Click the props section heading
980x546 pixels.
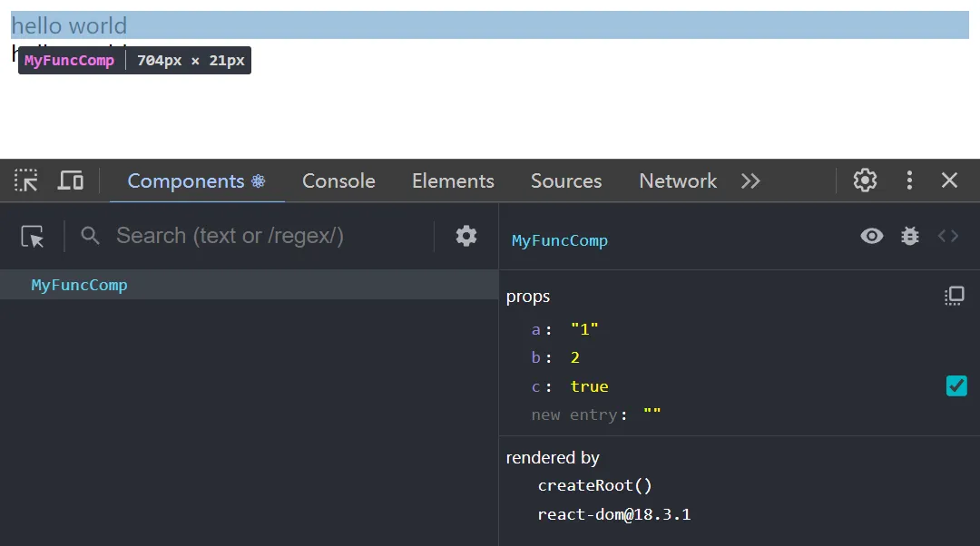(x=528, y=296)
